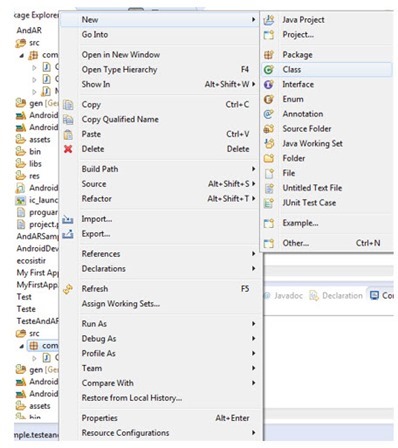Switch to the Declaration tab

pyautogui.click(x=342, y=296)
